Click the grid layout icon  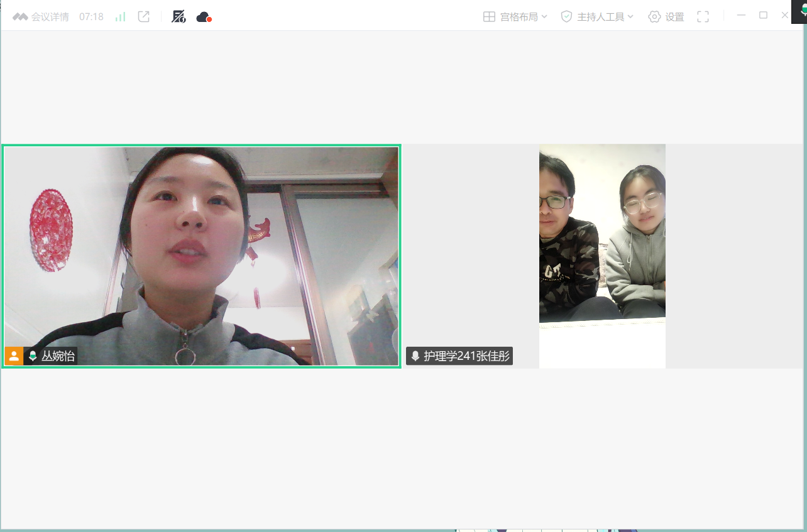pos(489,17)
